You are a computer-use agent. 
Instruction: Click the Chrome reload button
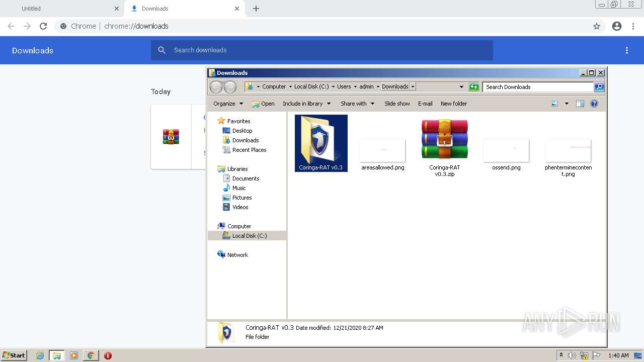click(x=43, y=26)
